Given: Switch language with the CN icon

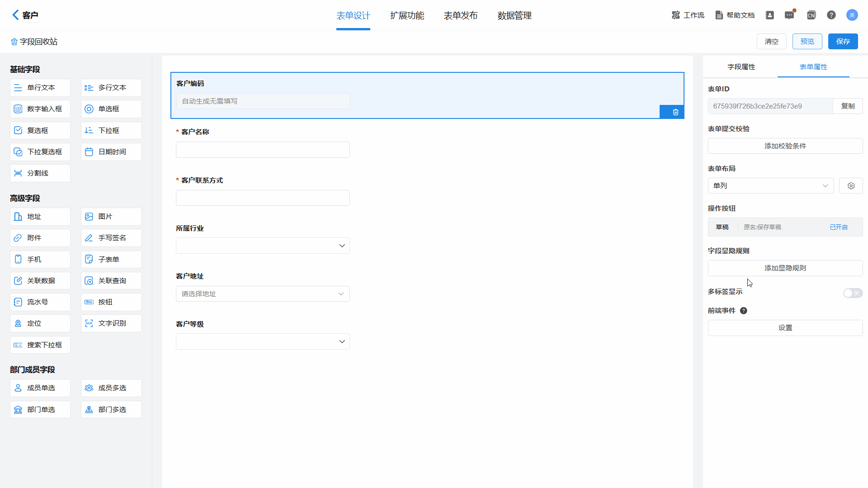Looking at the screenshot, I should pos(811,15).
